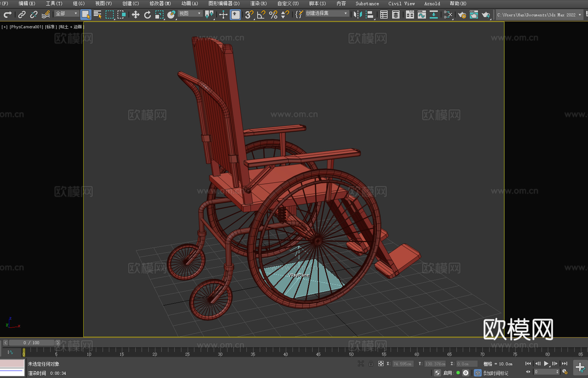
Task: Step to next frame button
Action: [555, 364]
